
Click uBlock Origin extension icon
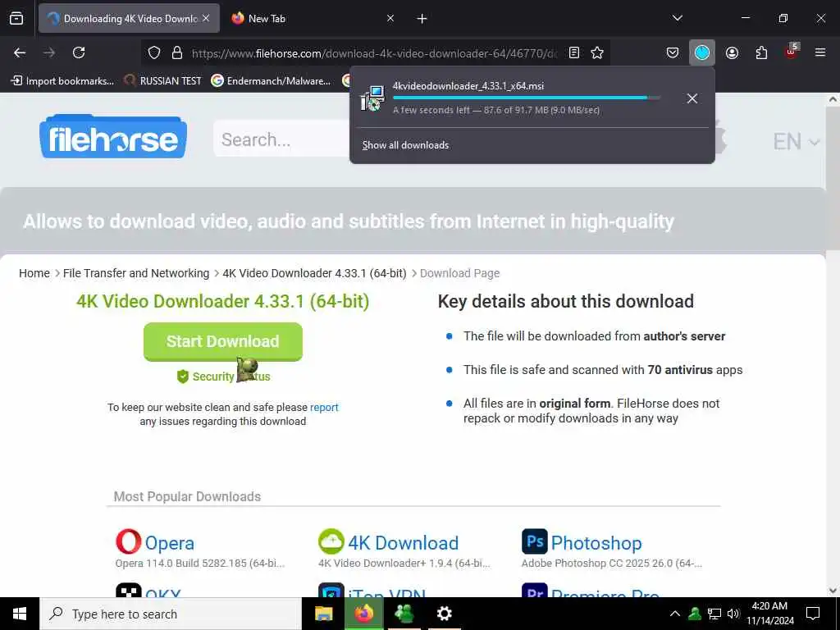792,52
